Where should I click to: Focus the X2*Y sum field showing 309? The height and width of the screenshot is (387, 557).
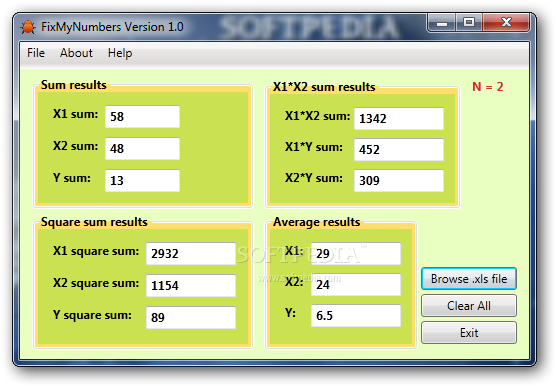[x=399, y=181]
